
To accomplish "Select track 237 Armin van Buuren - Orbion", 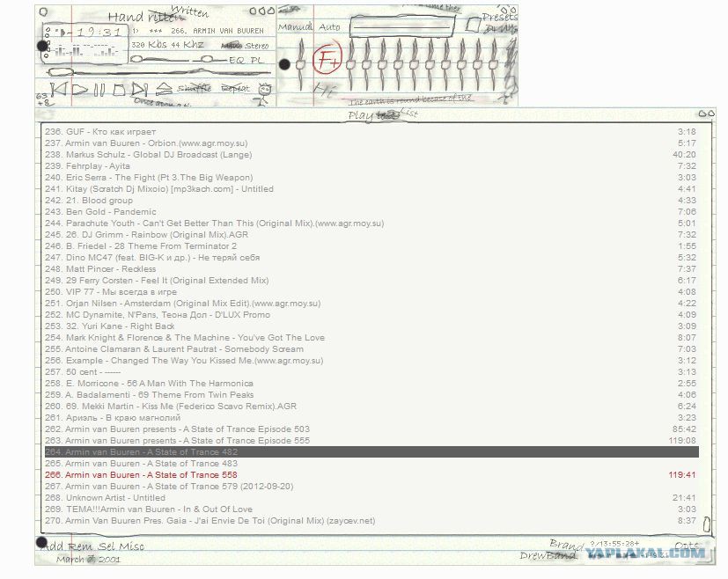I will tap(371, 143).
